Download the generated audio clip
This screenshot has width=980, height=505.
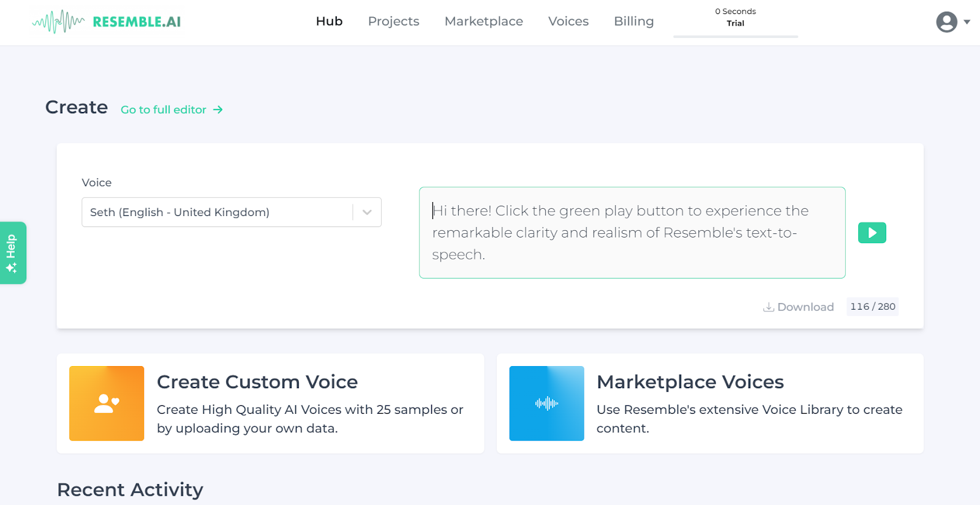click(798, 307)
